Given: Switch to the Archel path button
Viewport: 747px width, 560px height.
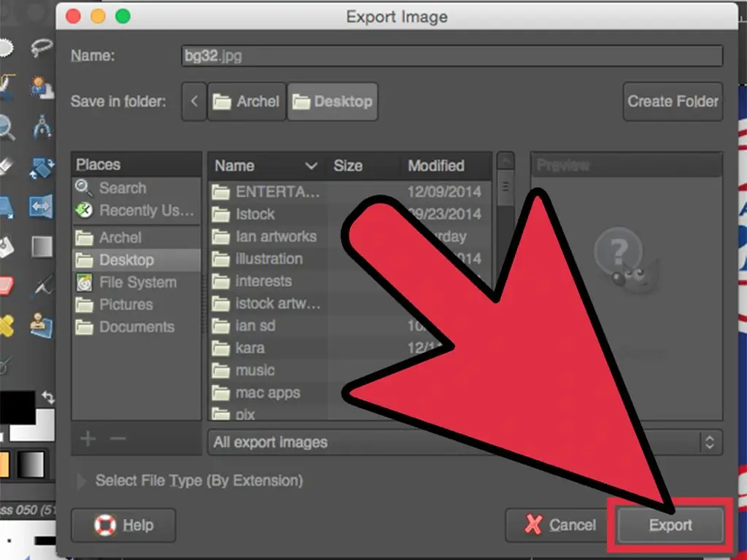Looking at the screenshot, I should [247, 101].
